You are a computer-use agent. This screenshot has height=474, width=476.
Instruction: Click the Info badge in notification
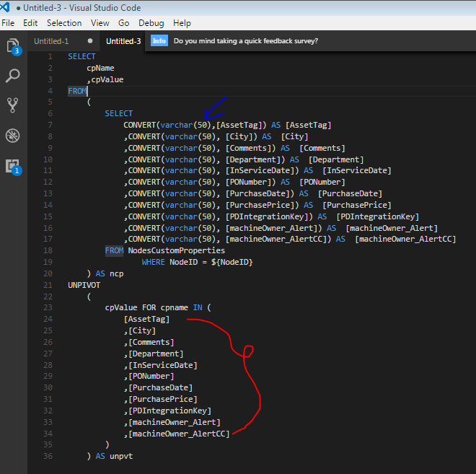[159, 40]
